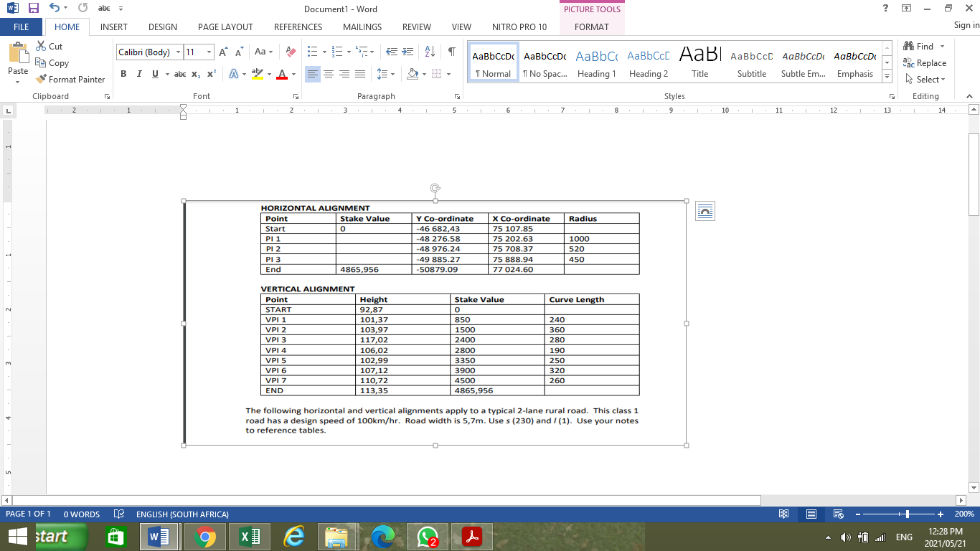This screenshot has width=980, height=551.
Task: Switch to the PAGE LAYOUT tab
Action: 225,27
